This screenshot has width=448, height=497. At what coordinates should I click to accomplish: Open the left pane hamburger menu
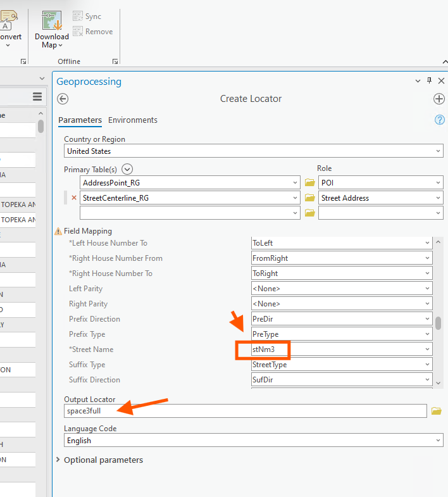point(37,96)
